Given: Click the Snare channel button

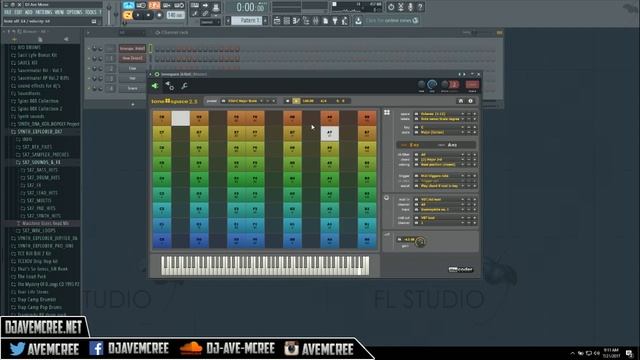Looking at the screenshot, I should [132, 88].
